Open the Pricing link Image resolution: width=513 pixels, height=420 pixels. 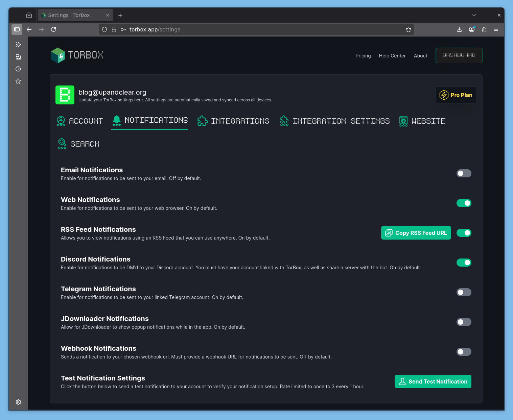pos(363,56)
